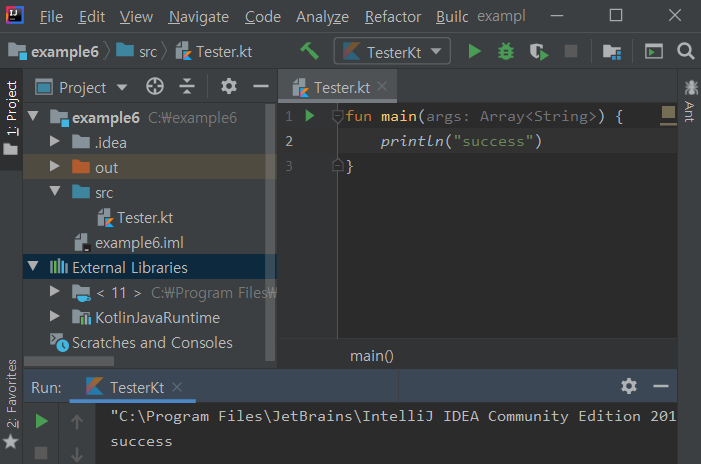Click main() in editor breadcrumbs
The image size is (701, 464).
tap(372, 356)
